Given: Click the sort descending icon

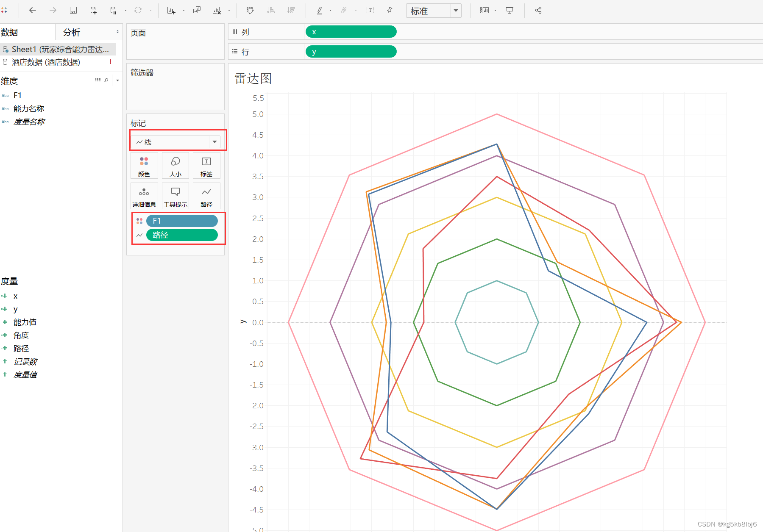Looking at the screenshot, I should point(291,10).
